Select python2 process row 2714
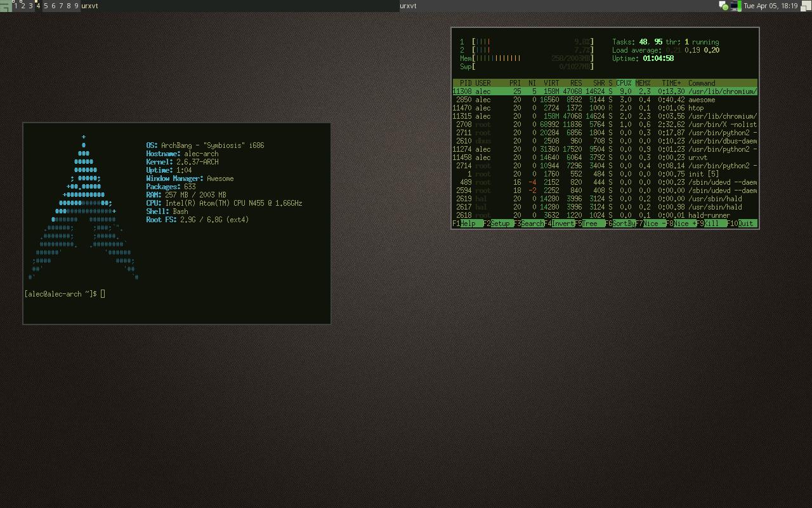Viewport: 812px width, 508px height. pos(605,166)
